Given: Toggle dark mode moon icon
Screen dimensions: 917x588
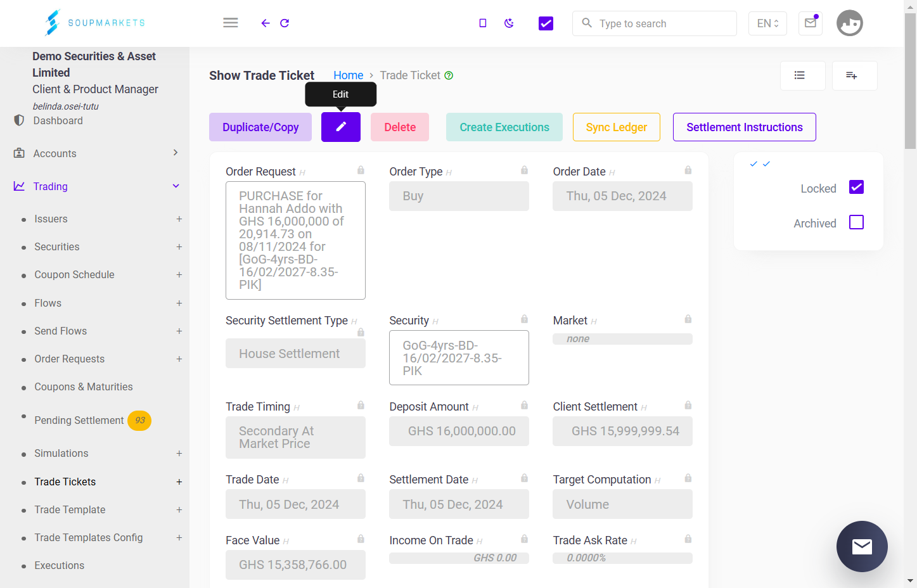Looking at the screenshot, I should tap(509, 23).
